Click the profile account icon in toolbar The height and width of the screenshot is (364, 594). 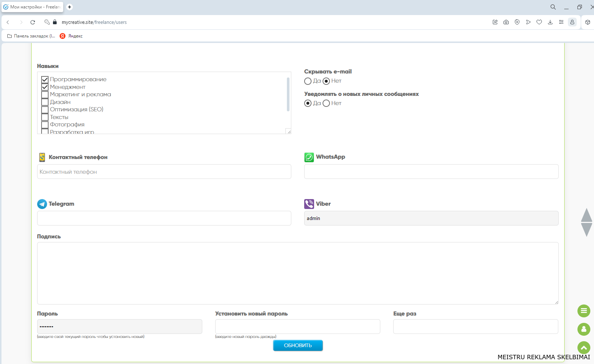572,22
